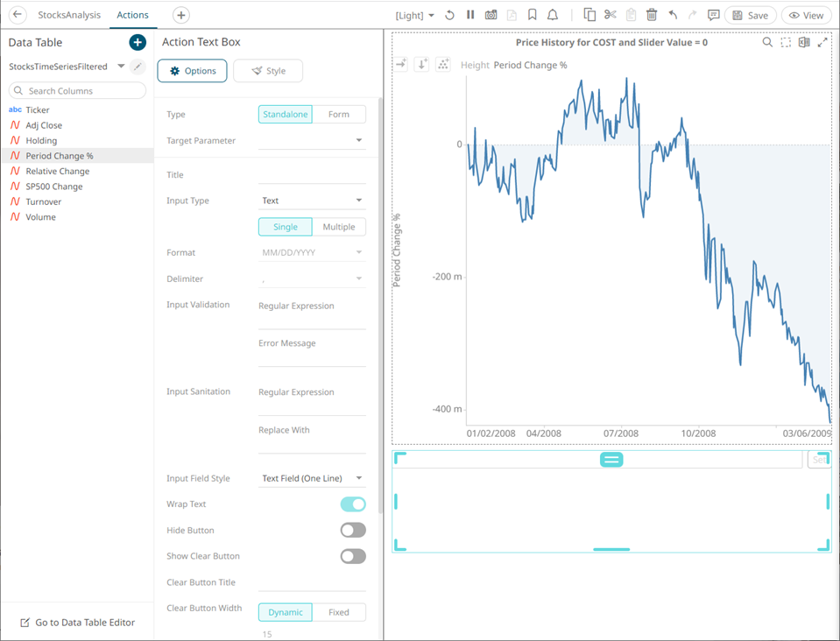Viewport: 840px width, 641px height.
Task: Click the Save button
Action: click(x=750, y=16)
